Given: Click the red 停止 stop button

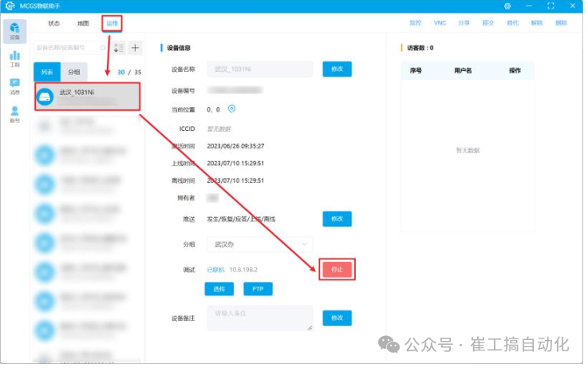Looking at the screenshot, I should [337, 269].
